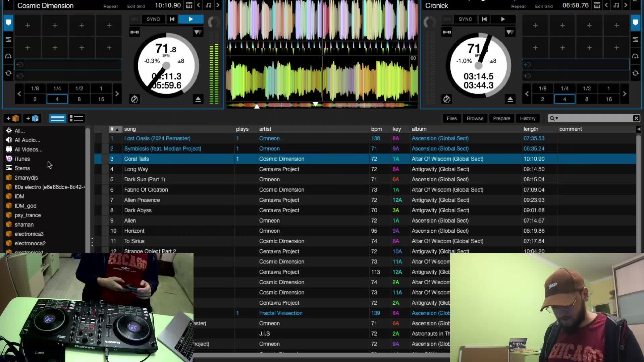The image size is (644, 362).
Task: Set right deck loop to 16 beats
Action: tap(608, 99)
